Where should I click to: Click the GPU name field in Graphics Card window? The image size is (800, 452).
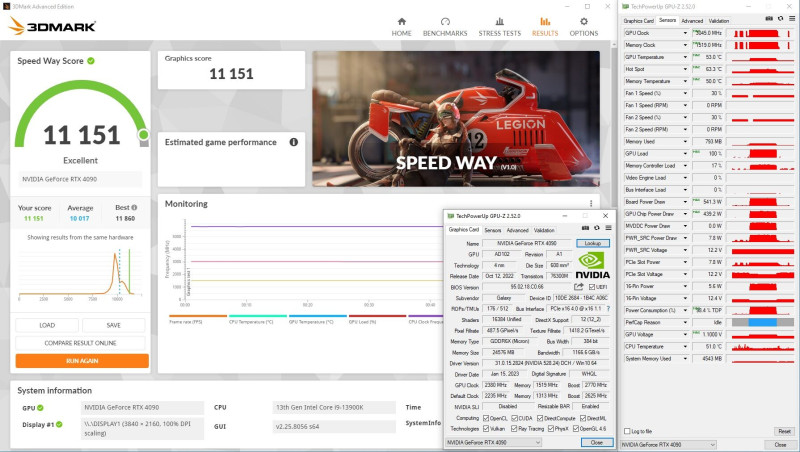pos(527,243)
